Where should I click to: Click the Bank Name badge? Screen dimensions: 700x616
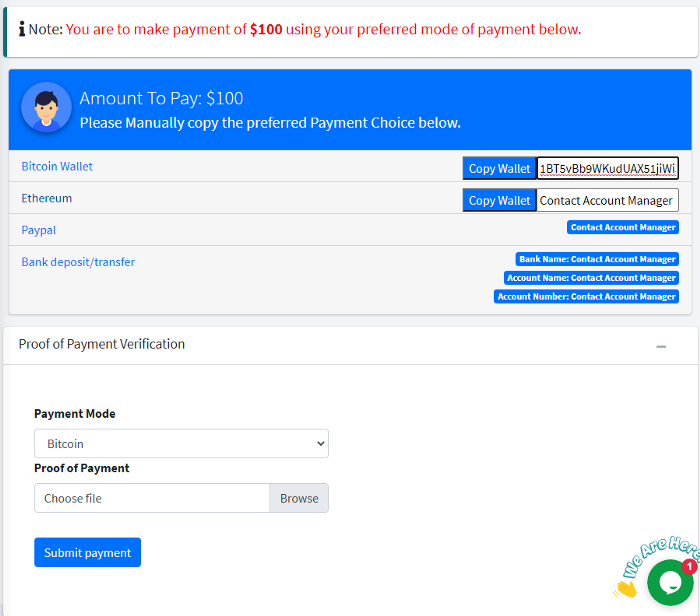(x=597, y=259)
